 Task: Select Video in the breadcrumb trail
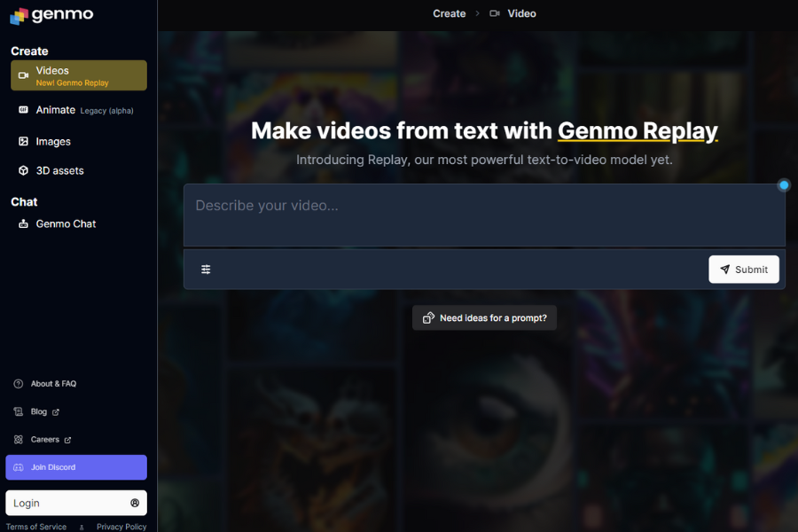click(x=521, y=13)
